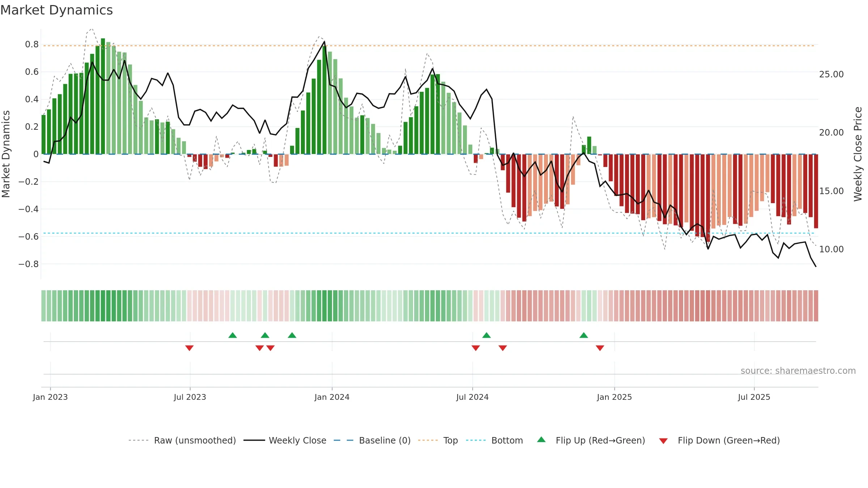Click the cyan dotted Bottom legend sample
The width and height of the screenshot is (868, 488).
click(x=476, y=440)
